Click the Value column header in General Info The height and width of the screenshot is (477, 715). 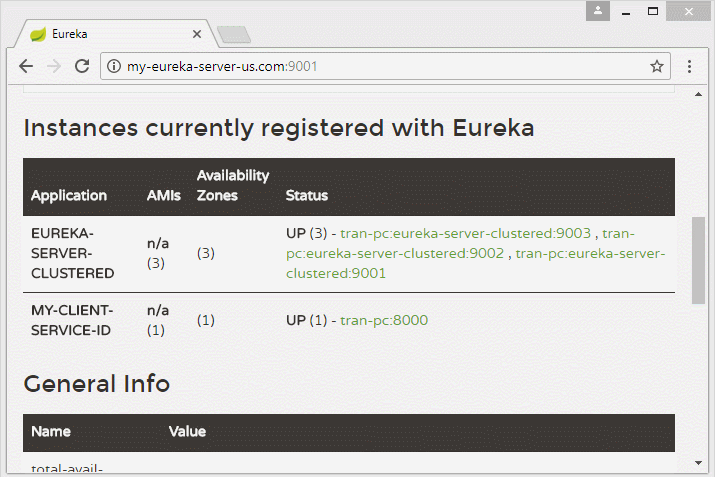coord(187,431)
